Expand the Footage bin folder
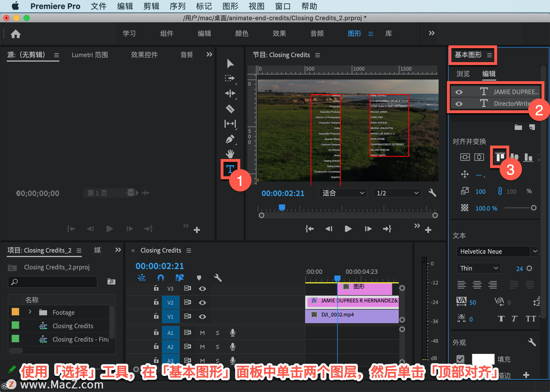Screen dimensions: 550x392 pyautogui.click(x=30, y=312)
